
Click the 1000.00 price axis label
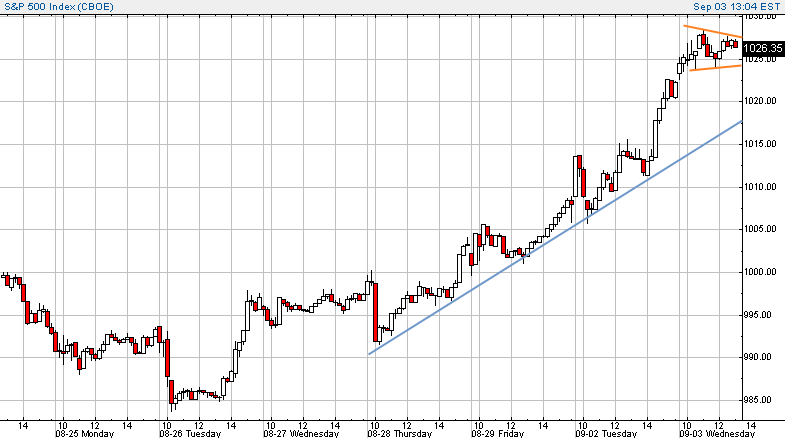[760, 272]
